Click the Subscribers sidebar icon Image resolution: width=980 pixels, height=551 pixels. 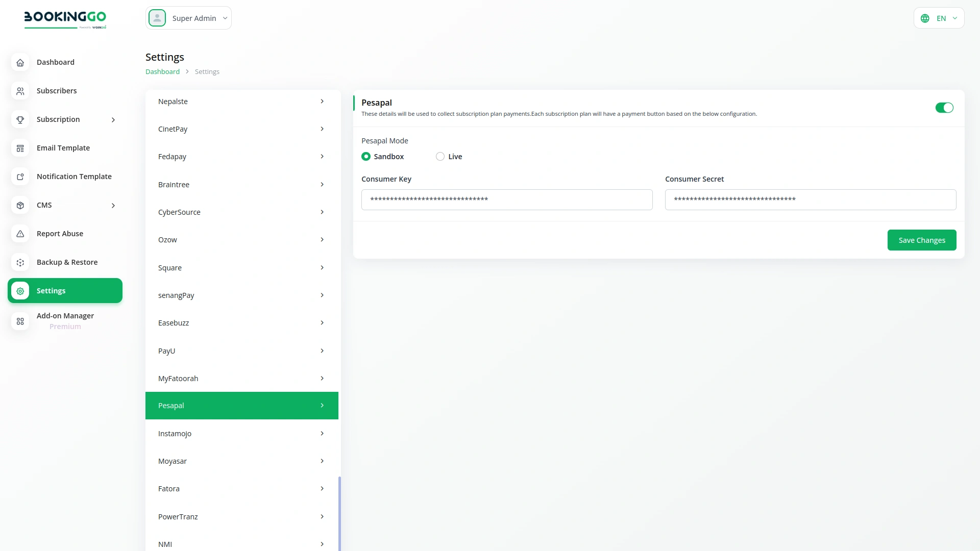coord(20,91)
